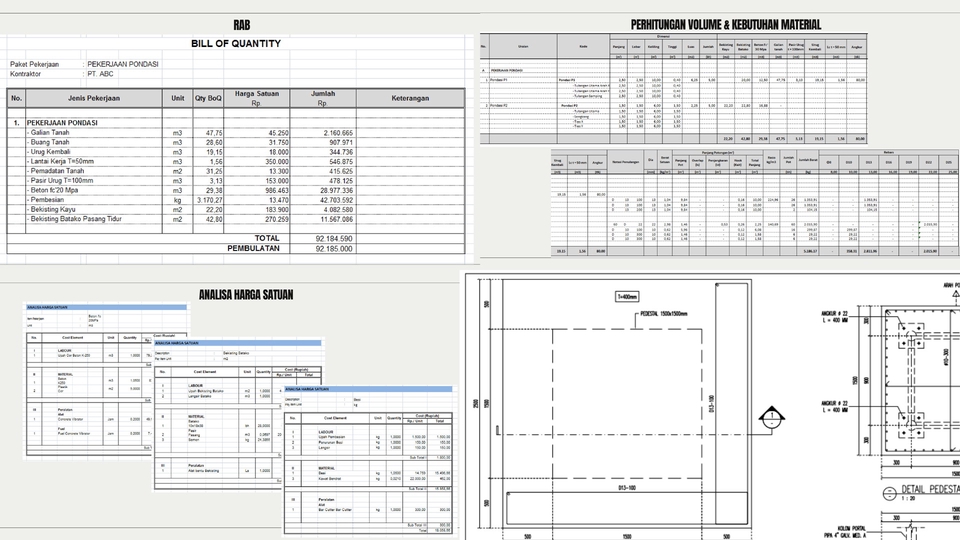Viewport: 960px width, 540px height.
Task: Select unit price cell 183.900
Action: (x=277, y=210)
